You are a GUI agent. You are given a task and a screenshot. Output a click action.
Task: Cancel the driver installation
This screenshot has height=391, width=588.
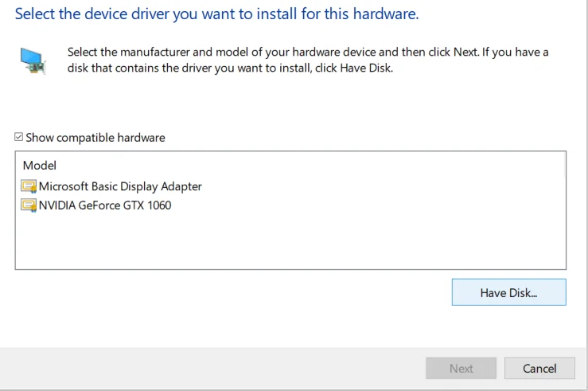click(x=539, y=369)
